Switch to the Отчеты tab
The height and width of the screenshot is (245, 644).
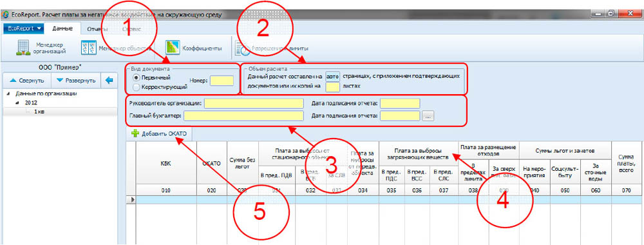click(97, 29)
